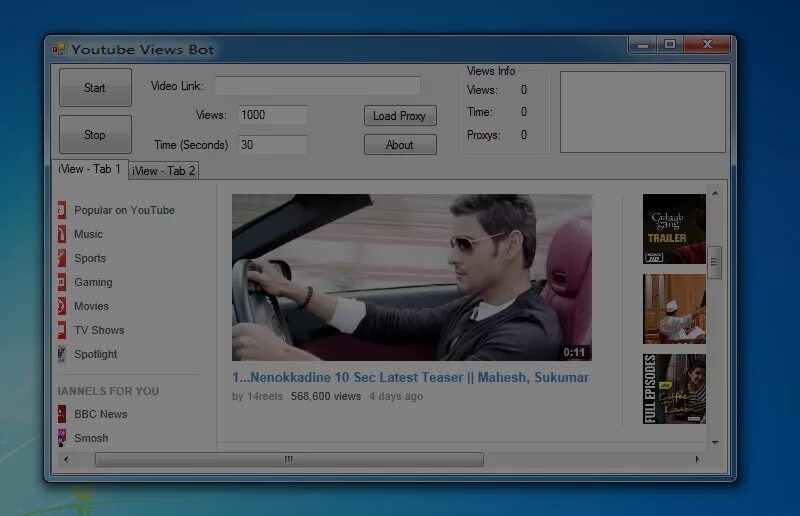Viewport: 800px width, 516px height.
Task: Open the Smosh channel link
Action: click(91, 438)
